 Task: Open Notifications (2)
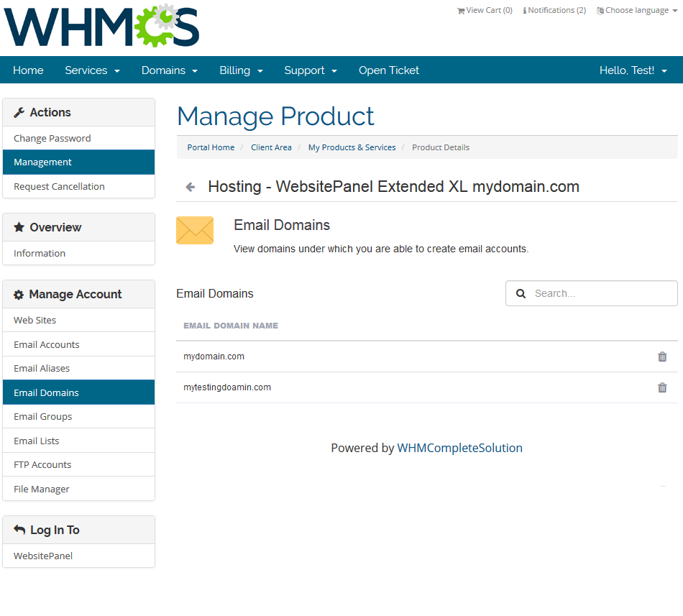click(x=554, y=11)
